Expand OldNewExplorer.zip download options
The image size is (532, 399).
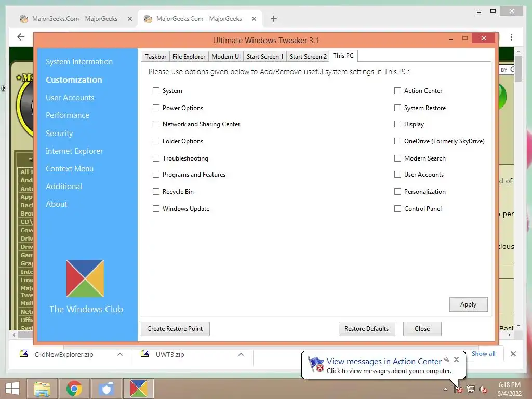tap(120, 354)
